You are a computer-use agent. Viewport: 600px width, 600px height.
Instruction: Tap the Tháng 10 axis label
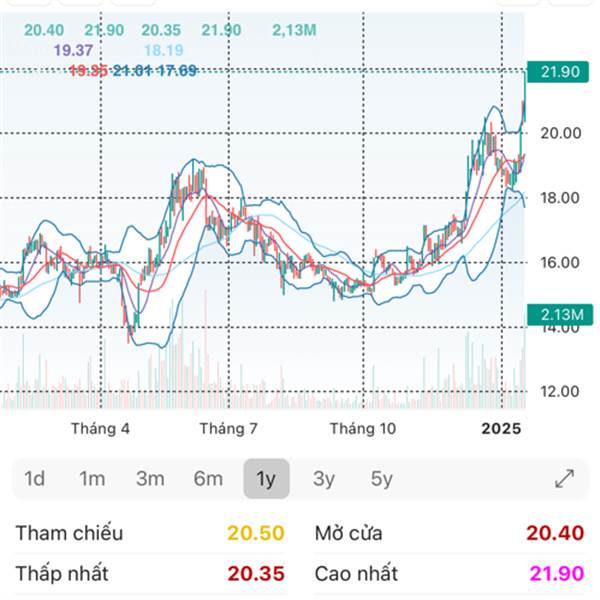(362, 429)
